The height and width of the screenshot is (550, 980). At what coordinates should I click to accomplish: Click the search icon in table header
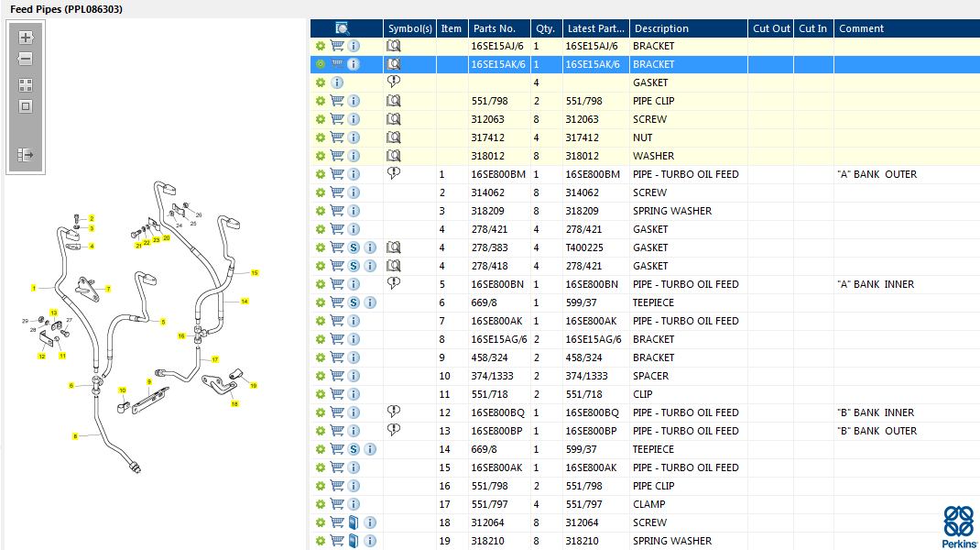click(342, 28)
